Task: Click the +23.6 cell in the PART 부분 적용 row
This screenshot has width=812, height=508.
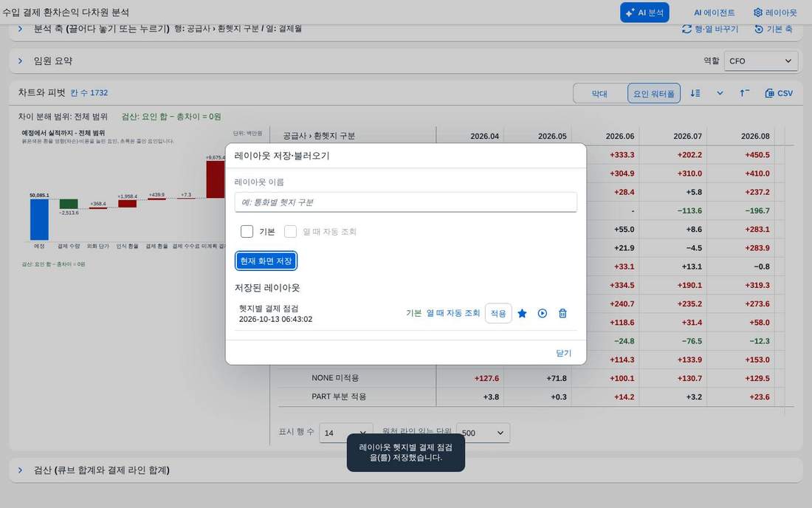Action: point(759,397)
